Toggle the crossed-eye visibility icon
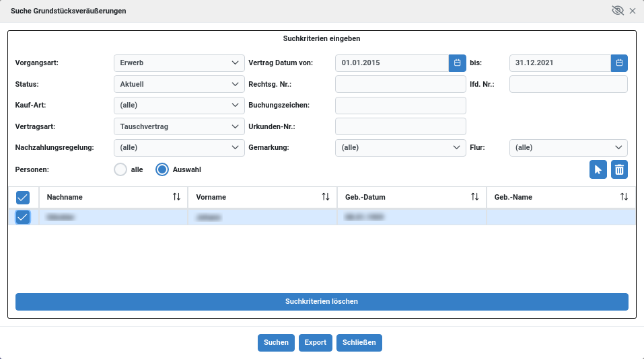Viewport: 644px width, 359px height. click(x=617, y=11)
